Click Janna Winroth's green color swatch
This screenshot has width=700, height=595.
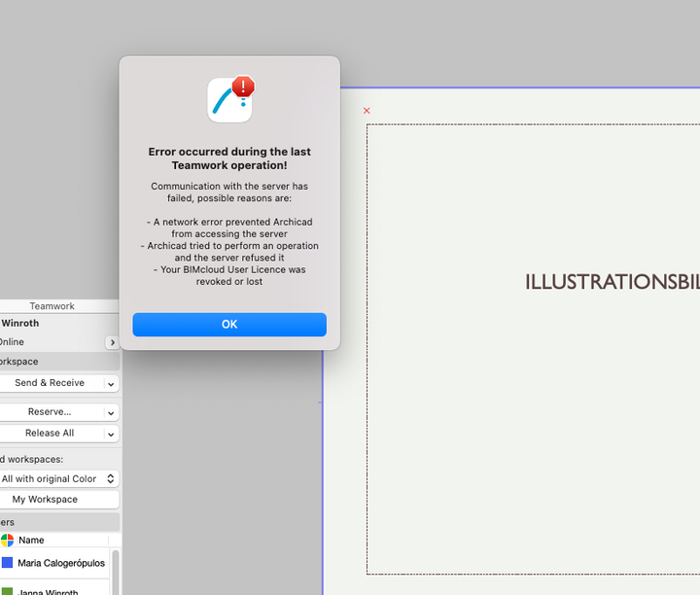point(7,592)
